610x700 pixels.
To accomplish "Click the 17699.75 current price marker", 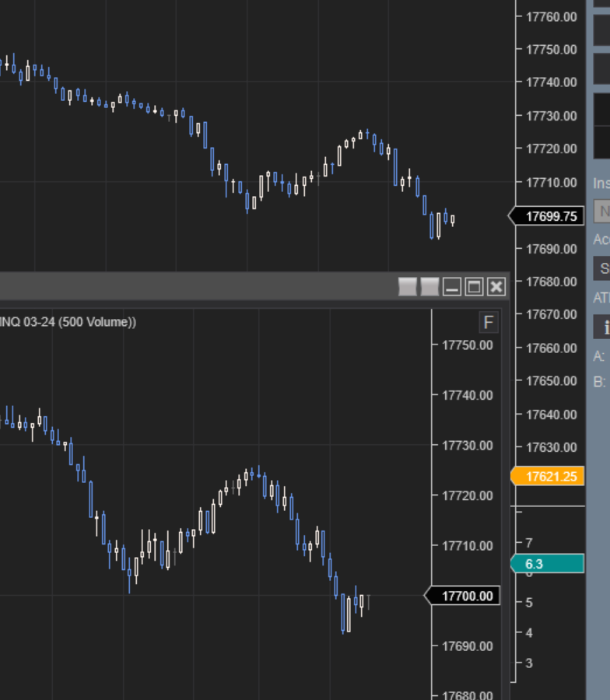I will pyautogui.click(x=549, y=216).
